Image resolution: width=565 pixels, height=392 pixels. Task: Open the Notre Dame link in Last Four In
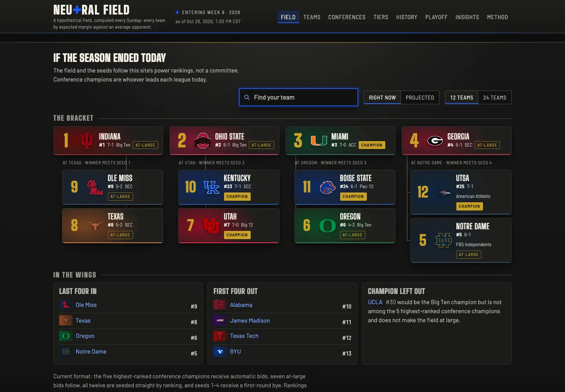click(91, 352)
